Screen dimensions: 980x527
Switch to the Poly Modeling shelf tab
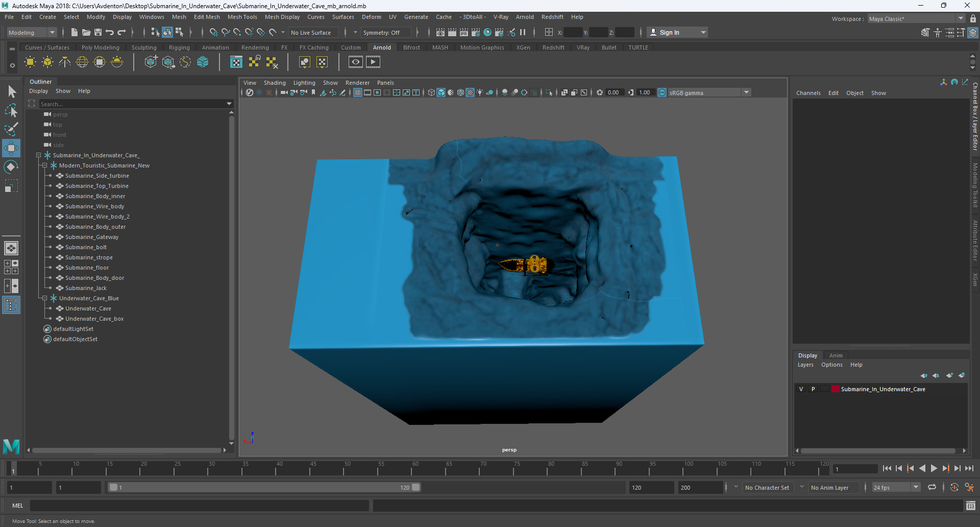[100, 47]
